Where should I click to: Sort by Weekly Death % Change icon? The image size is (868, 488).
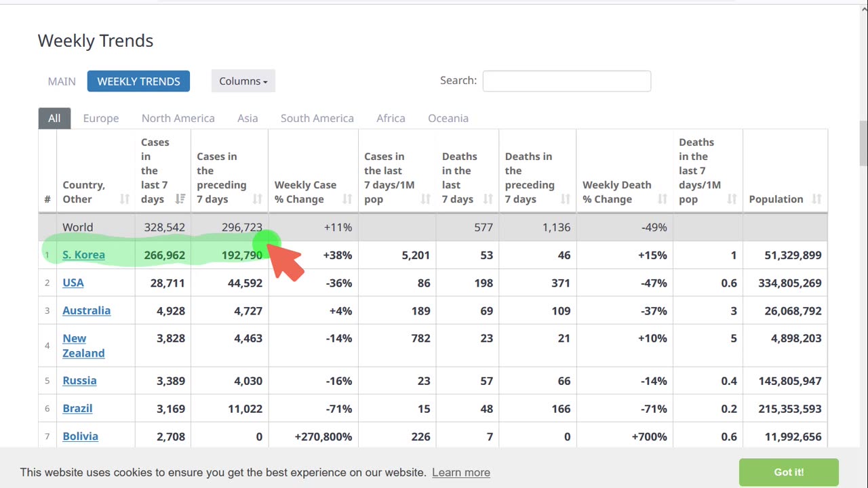click(x=663, y=199)
